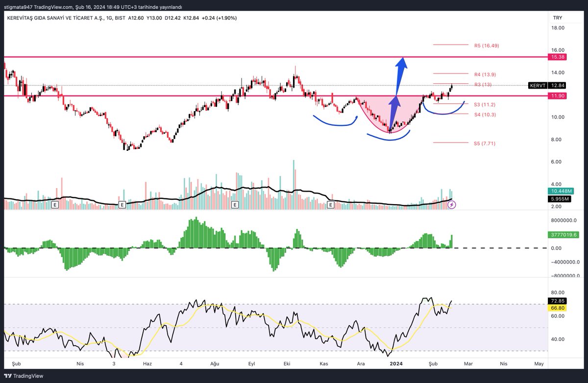Click the Ağu label on the time axis
Image resolution: width=588 pixels, height=383 pixels.
tap(214, 364)
